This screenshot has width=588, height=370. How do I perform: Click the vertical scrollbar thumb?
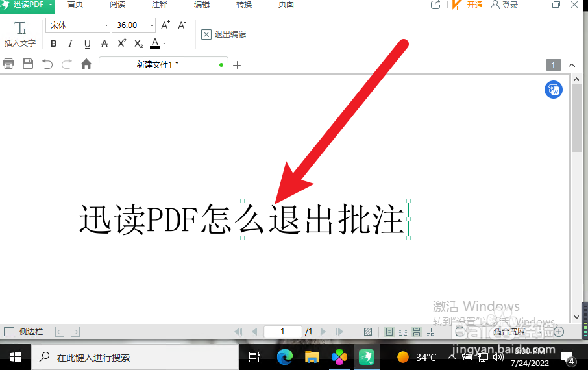(x=576, y=118)
